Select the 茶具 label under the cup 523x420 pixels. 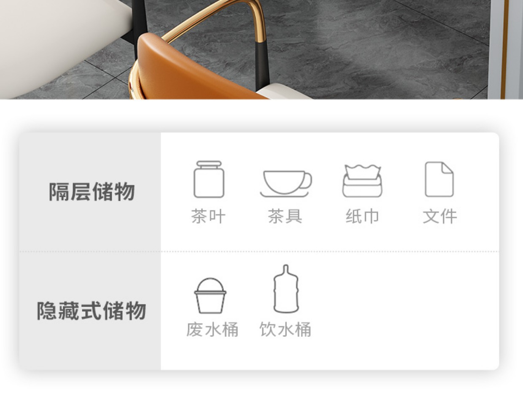[x=286, y=216]
